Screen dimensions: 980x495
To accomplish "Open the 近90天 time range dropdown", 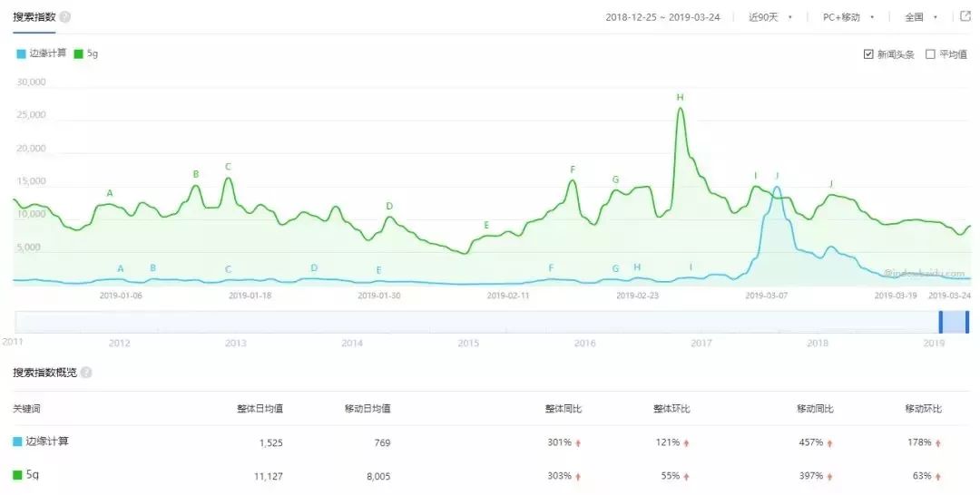I will point(770,17).
